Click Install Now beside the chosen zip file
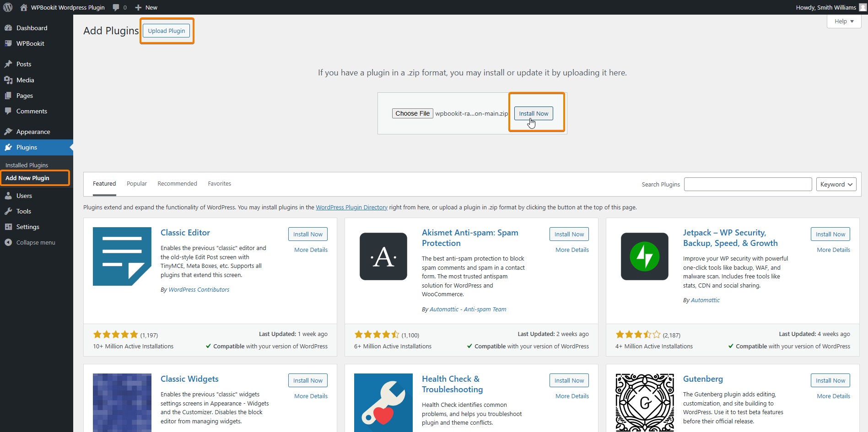This screenshot has height=432, width=868. 533,113
